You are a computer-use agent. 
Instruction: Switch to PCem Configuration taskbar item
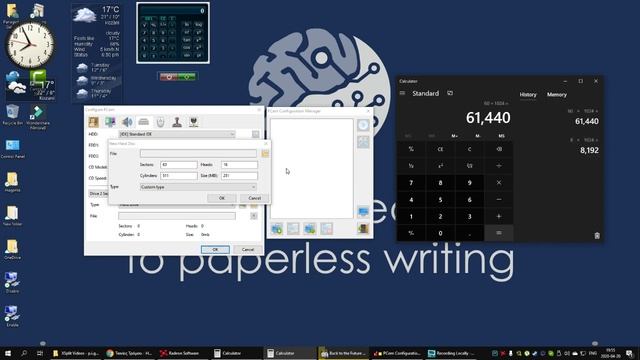(x=397, y=353)
